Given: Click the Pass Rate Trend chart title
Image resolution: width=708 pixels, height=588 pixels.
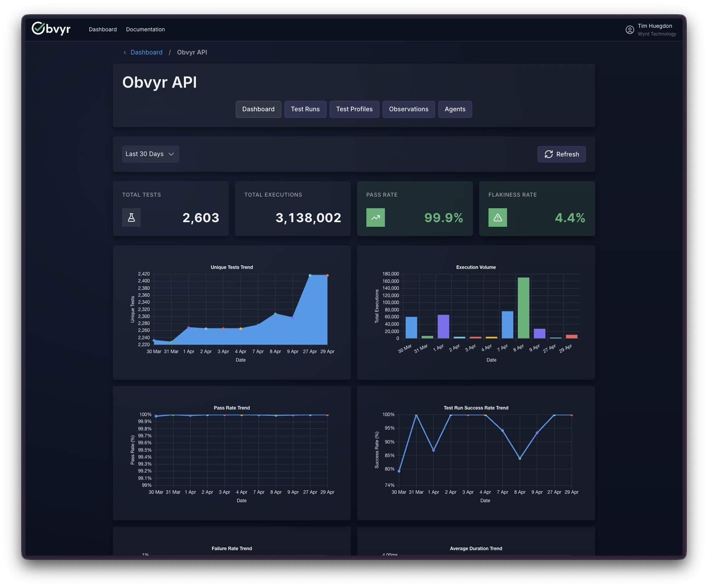Looking at the screenshot, I should point(232,408).
